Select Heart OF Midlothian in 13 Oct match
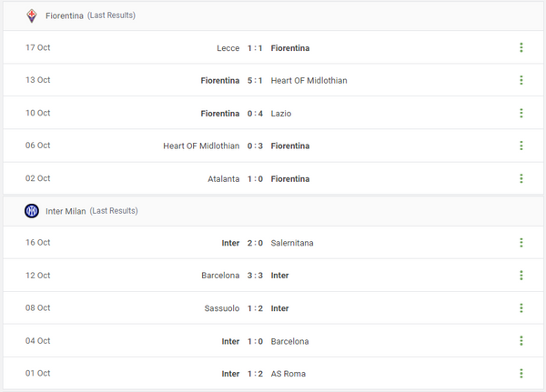This screenshot has height=392, width=546. [x=308, y=80]
